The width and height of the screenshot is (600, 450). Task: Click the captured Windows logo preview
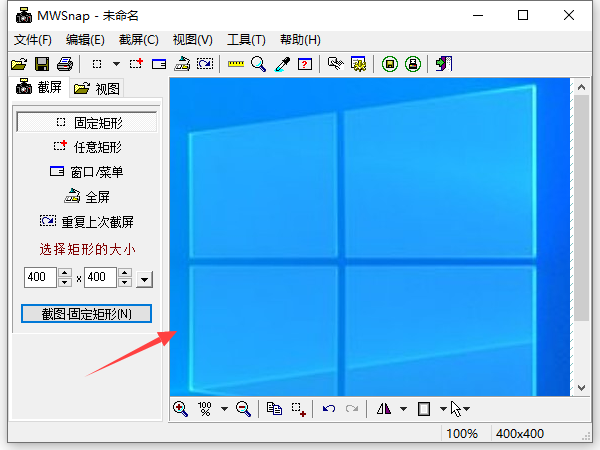pyautogui.click(x=370, y=237)
